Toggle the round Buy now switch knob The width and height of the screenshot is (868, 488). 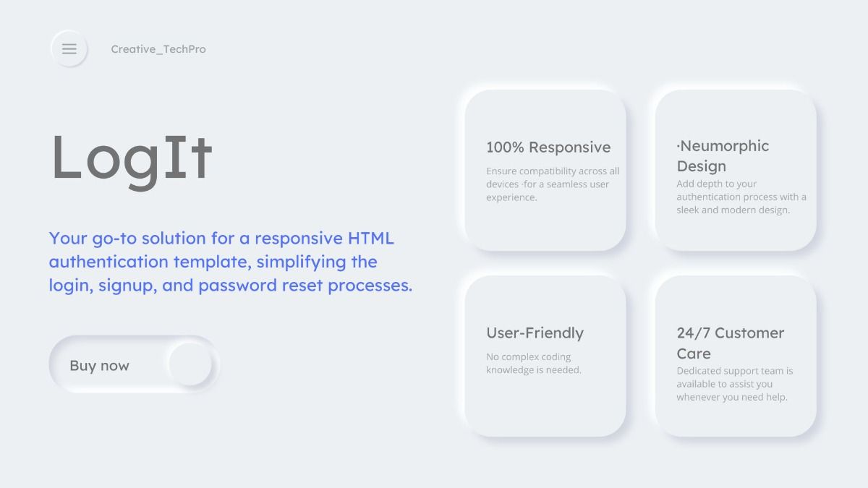tap(190, 365)
